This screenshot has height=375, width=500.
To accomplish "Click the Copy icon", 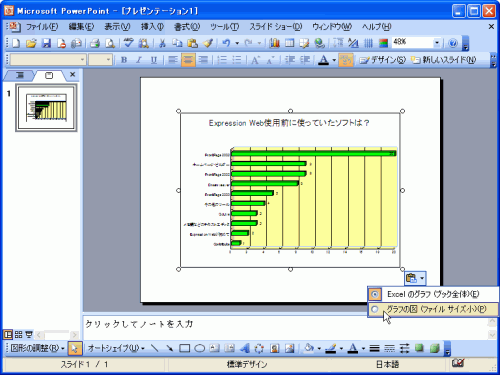I will [177, 43].
